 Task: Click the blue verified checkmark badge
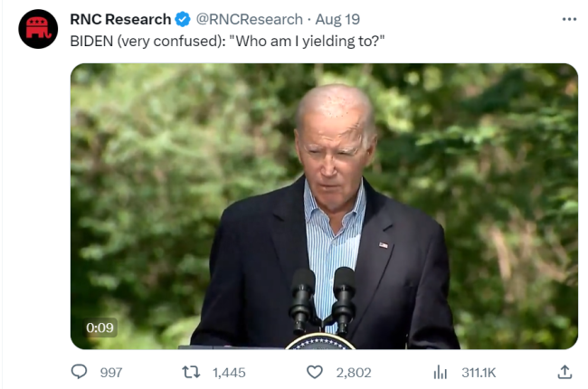182,19
